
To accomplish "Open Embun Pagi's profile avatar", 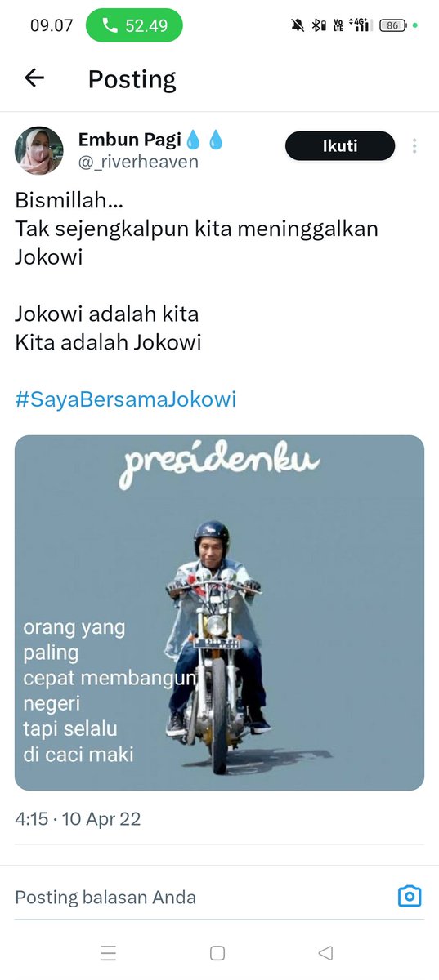I will coord(39,150).
